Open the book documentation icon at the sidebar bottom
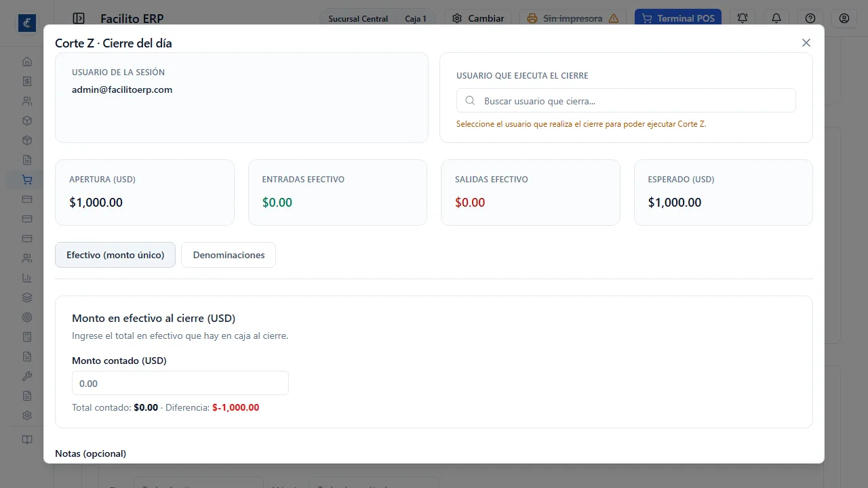Image resolution: width=868 pixels, height=488 pixels. [27, 439]
